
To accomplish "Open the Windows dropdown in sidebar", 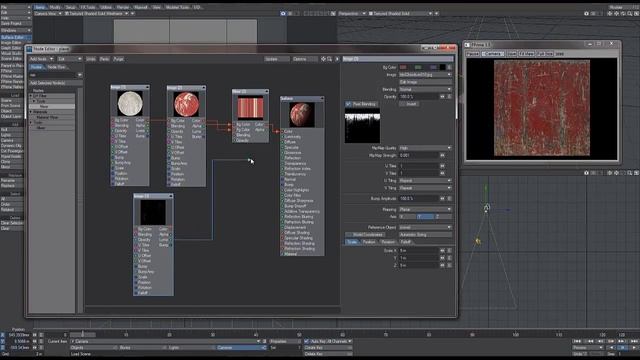I will 16,30.
